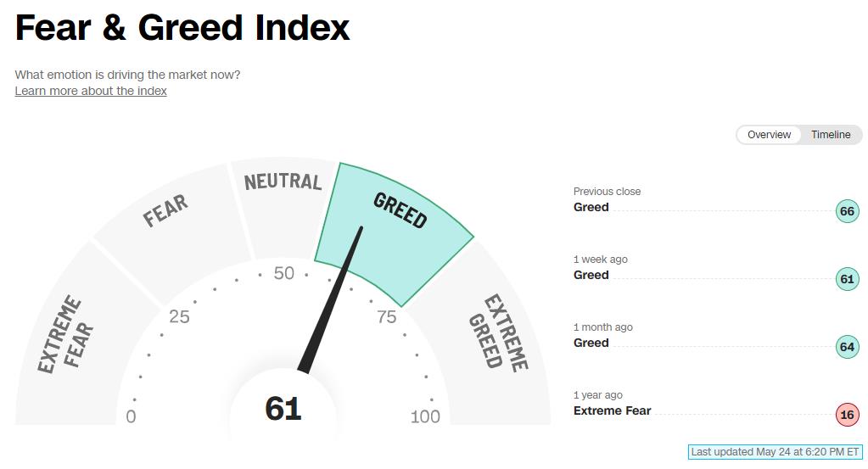
Task: Click the Extreme Greed gauge segment
Action: click(x=487, y=343)
